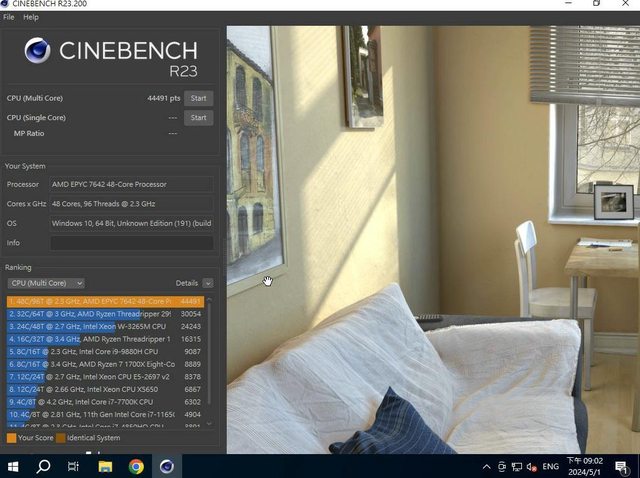
Task: Launch File Explorer from the taskbar
Action: 104,466
